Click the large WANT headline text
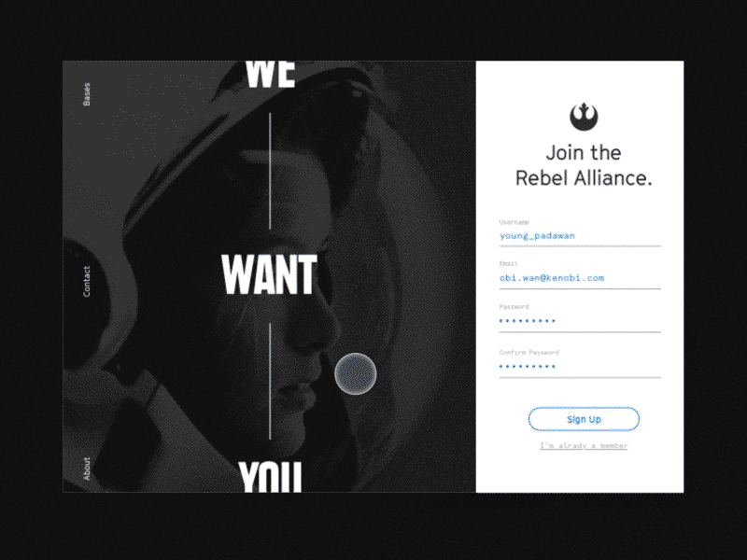This screenshot has width=747, height=560. coord(269,274)
